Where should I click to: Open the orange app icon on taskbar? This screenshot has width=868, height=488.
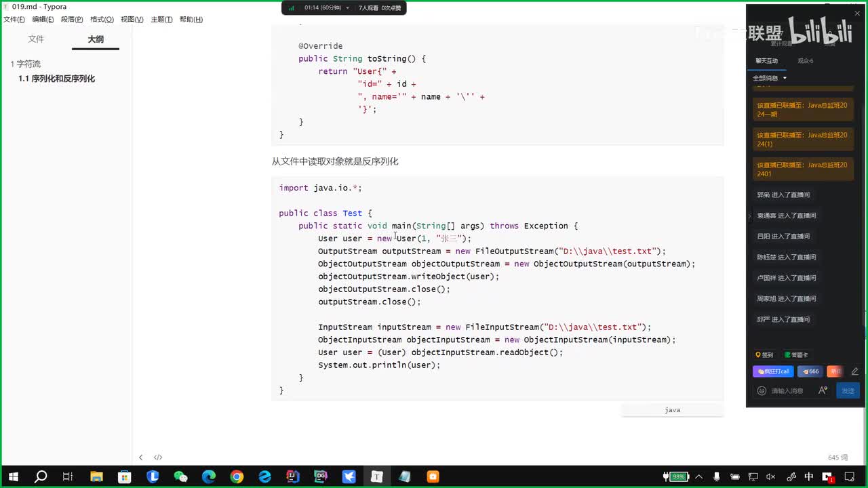[433, 476]
